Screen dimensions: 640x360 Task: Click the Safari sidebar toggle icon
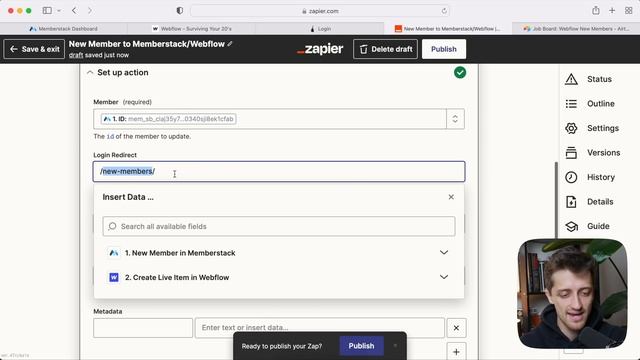[47, 11]
